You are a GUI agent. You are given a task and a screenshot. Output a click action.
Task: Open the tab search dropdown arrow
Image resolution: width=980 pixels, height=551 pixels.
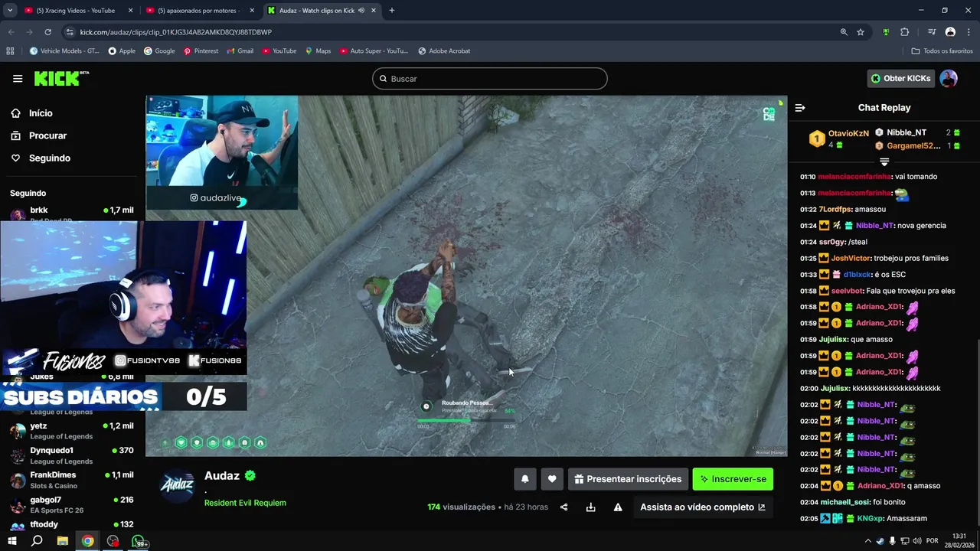coord(10,11)
